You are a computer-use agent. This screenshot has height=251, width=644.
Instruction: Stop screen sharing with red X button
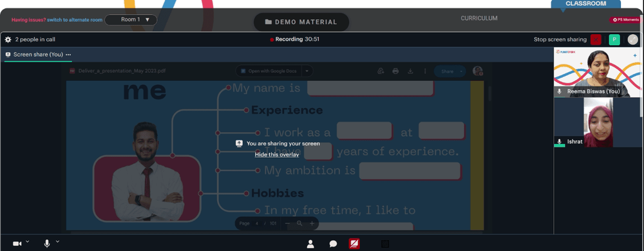(596, 39)
